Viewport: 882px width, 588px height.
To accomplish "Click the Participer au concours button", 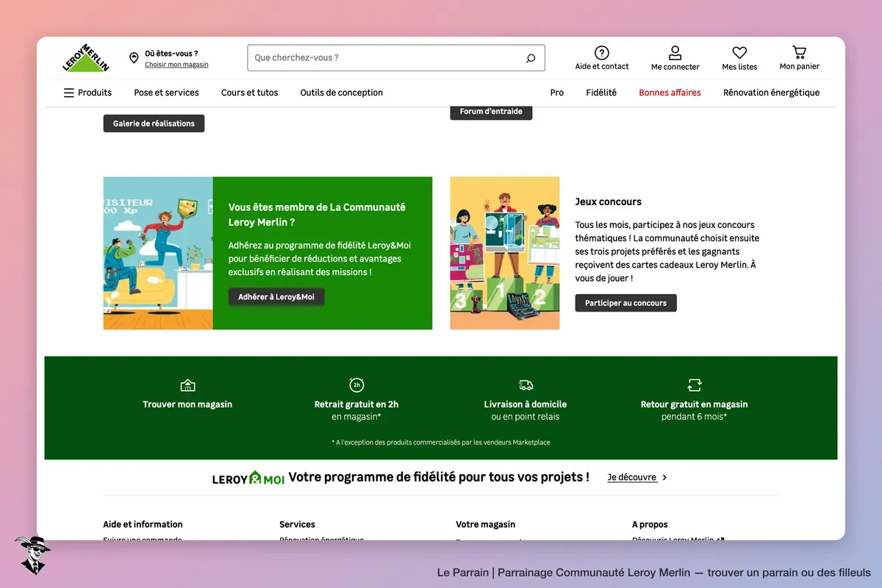I will click(625, 303).
